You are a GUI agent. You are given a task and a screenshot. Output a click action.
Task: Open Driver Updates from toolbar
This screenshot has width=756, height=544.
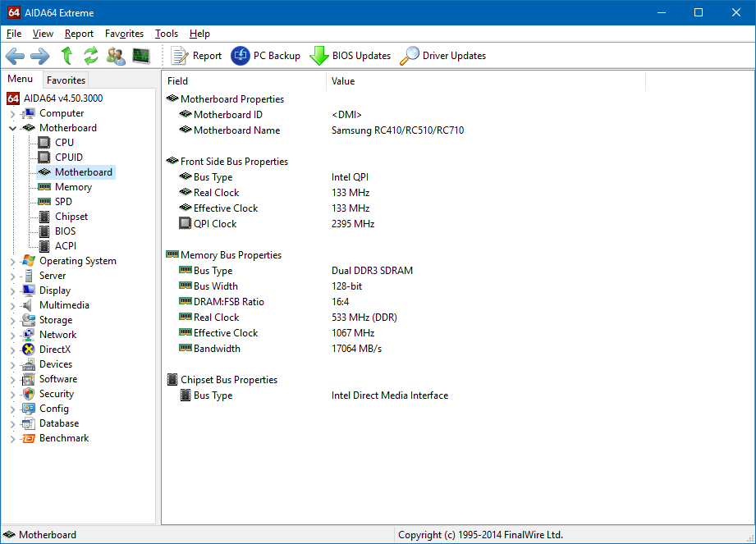coord(443,56)
